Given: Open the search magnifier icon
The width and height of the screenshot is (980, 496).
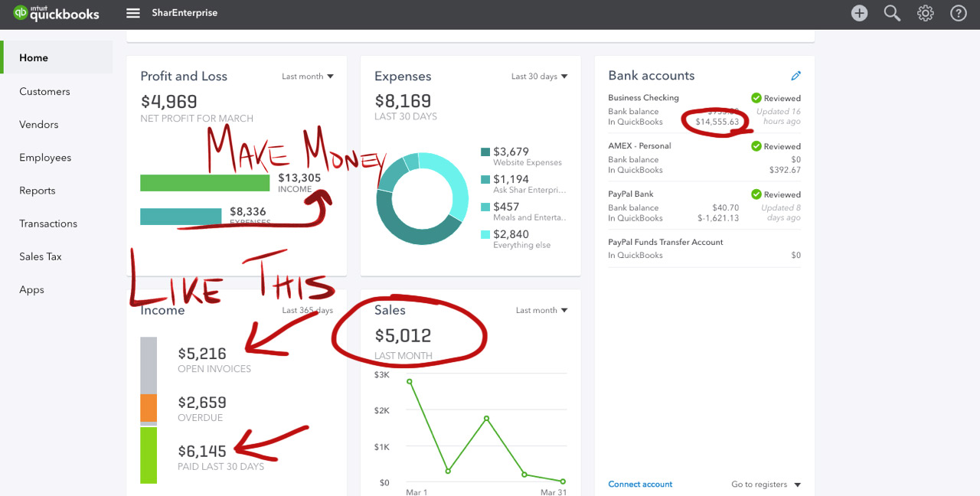Looking at the screenshot, I should [x=892, y=13].
